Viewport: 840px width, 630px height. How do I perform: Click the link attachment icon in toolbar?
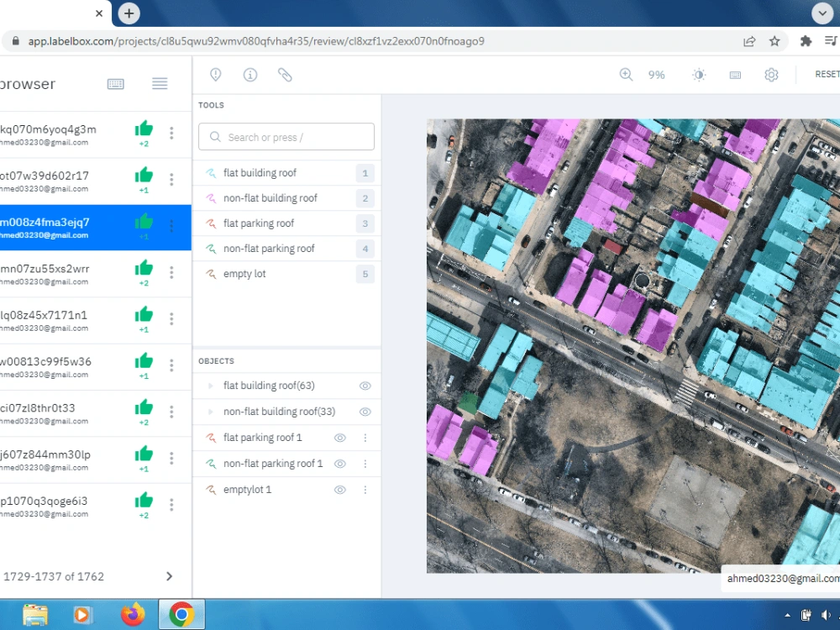(285, 75)
